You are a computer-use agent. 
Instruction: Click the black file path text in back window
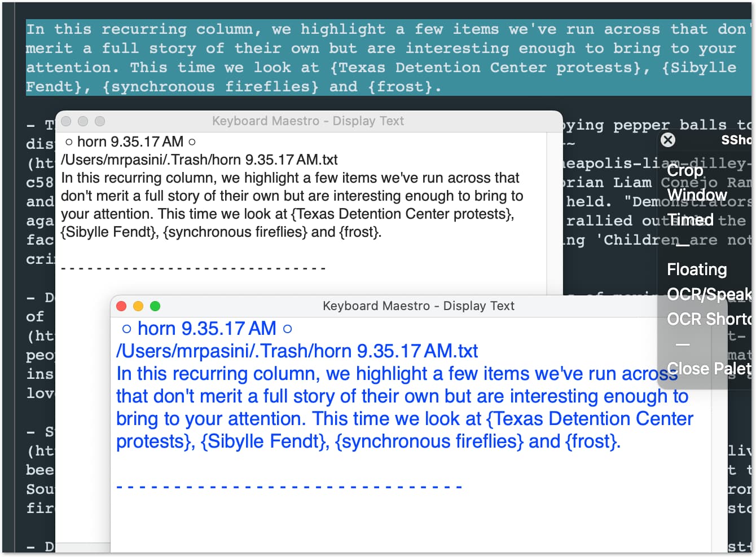[199, 160]
